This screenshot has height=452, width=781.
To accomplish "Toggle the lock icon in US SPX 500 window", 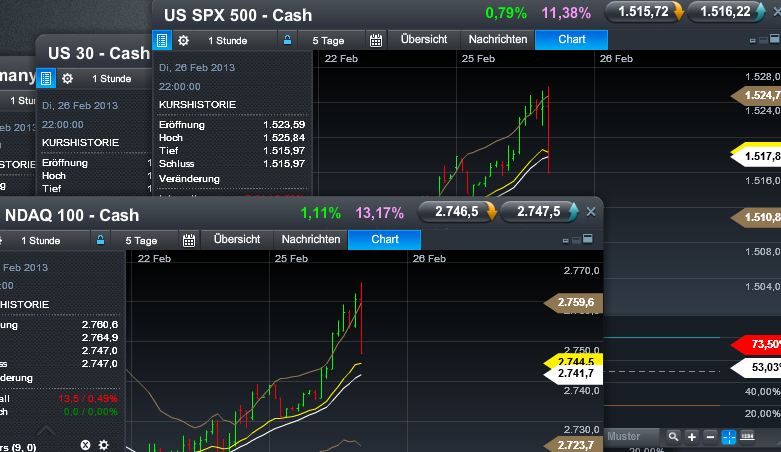I will (x=287, y=40).
